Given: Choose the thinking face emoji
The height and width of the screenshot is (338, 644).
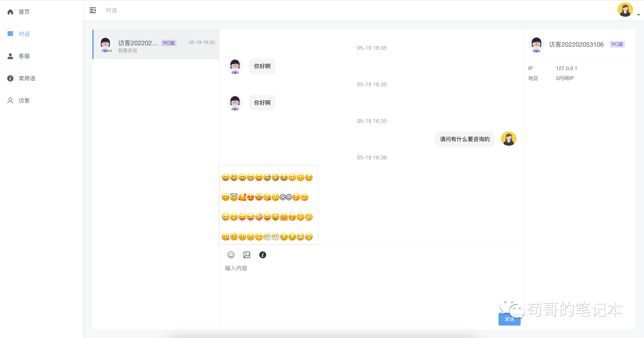Looking at the screenshot, I should pos(309,217).
